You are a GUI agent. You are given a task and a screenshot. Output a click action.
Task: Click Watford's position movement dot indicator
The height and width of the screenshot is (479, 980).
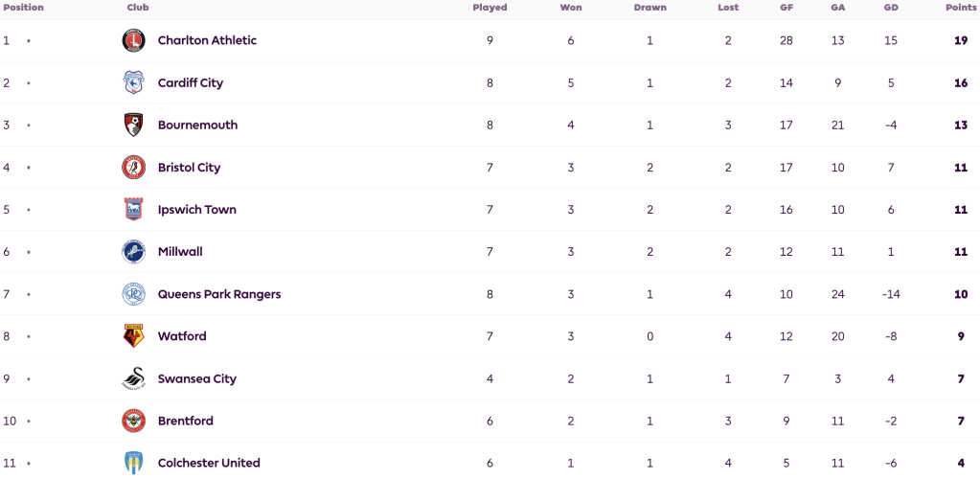click(x=28, y=336)
